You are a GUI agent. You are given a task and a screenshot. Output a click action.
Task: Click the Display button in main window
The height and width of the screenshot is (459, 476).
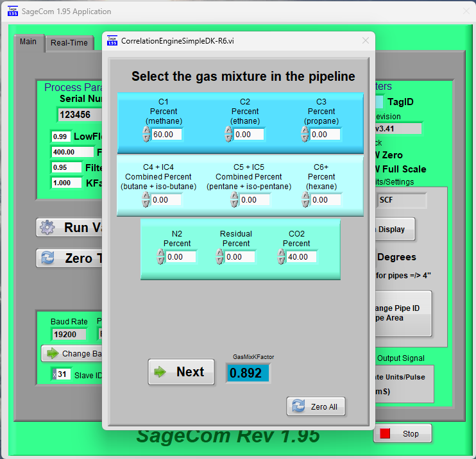[395, 229]
